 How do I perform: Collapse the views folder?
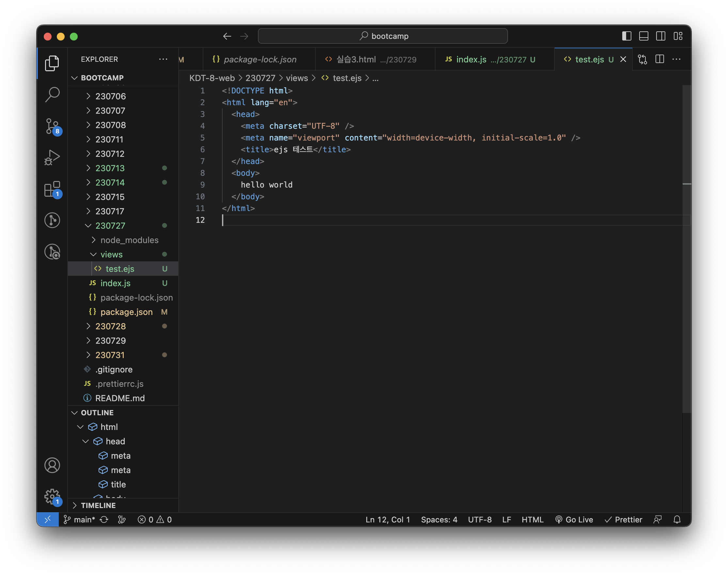pos(123,255)
